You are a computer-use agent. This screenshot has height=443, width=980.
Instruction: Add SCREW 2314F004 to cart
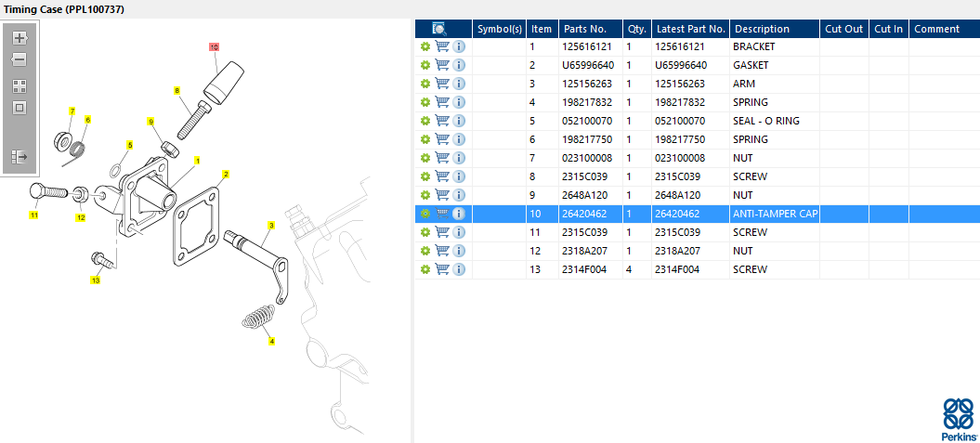(442, 269)
